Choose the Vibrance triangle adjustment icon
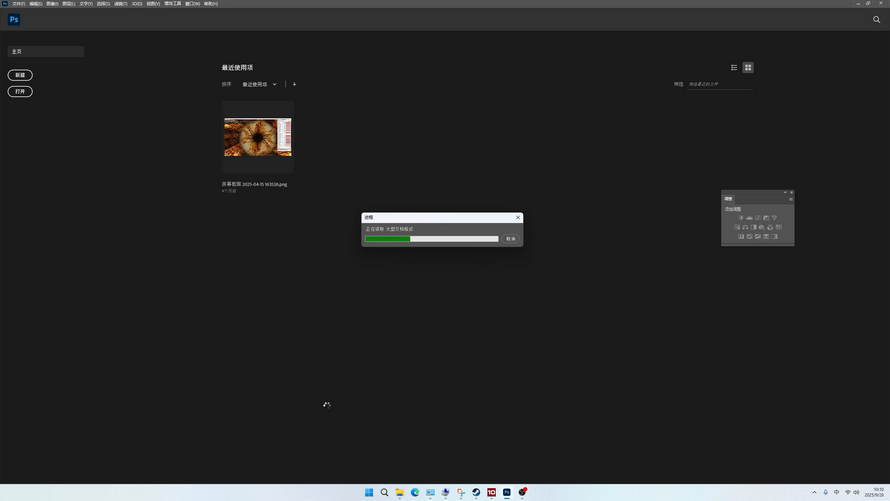The image size is (890, 501). click(x=774, y=218)
